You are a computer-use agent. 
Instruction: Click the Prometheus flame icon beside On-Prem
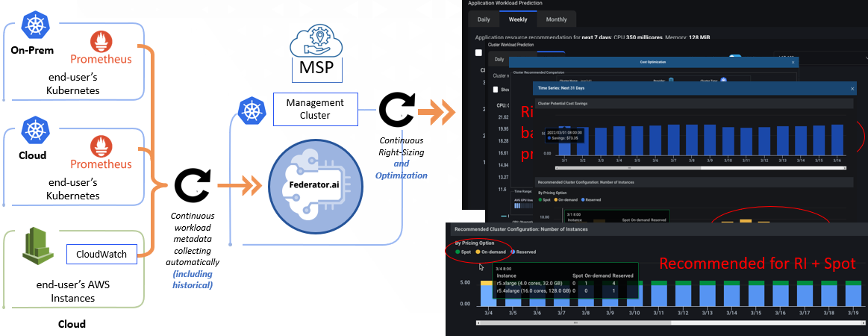click(x=100, y=42)
